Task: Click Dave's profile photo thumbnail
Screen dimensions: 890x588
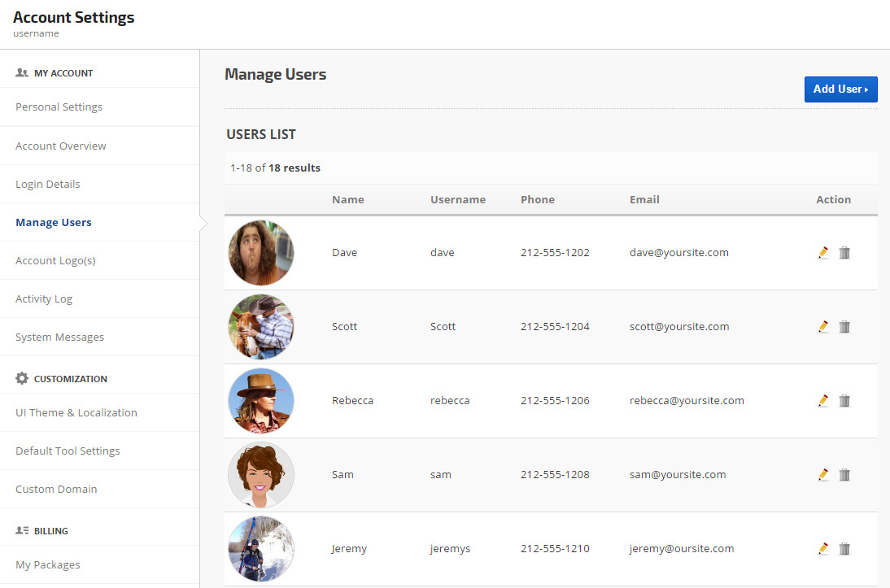Action: click(261, 253)
